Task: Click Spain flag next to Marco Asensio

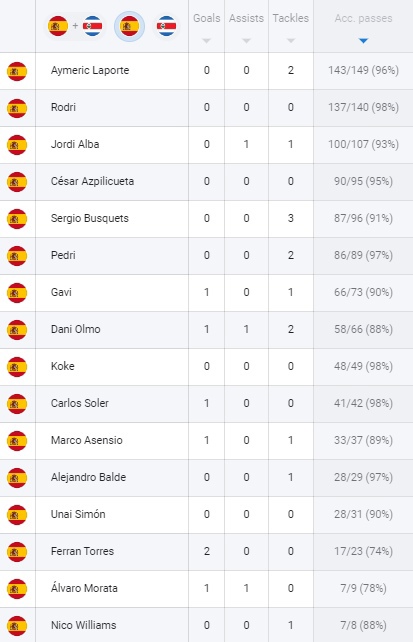Action: [x=17, y=441]
